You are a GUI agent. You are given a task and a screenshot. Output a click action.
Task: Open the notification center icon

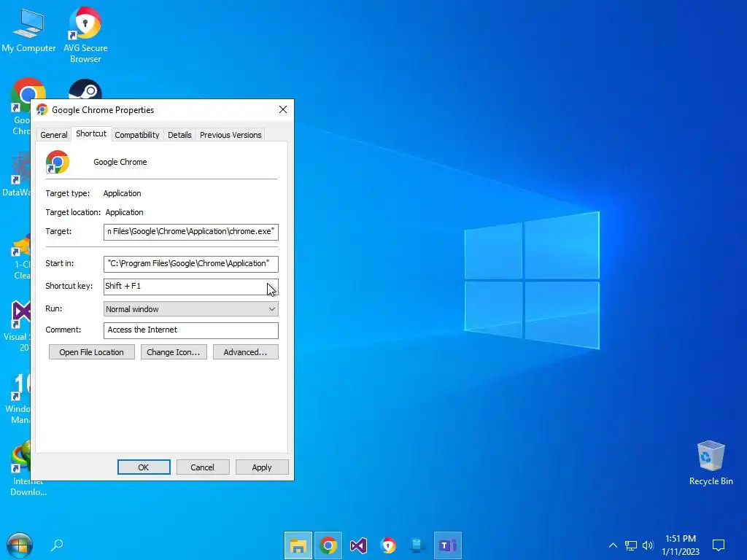point(719,545)
